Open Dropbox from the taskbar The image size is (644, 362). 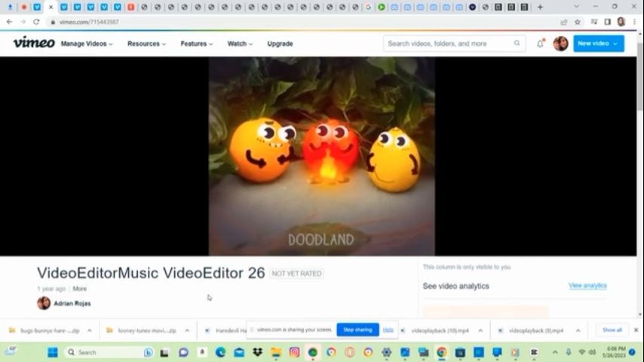257,352
